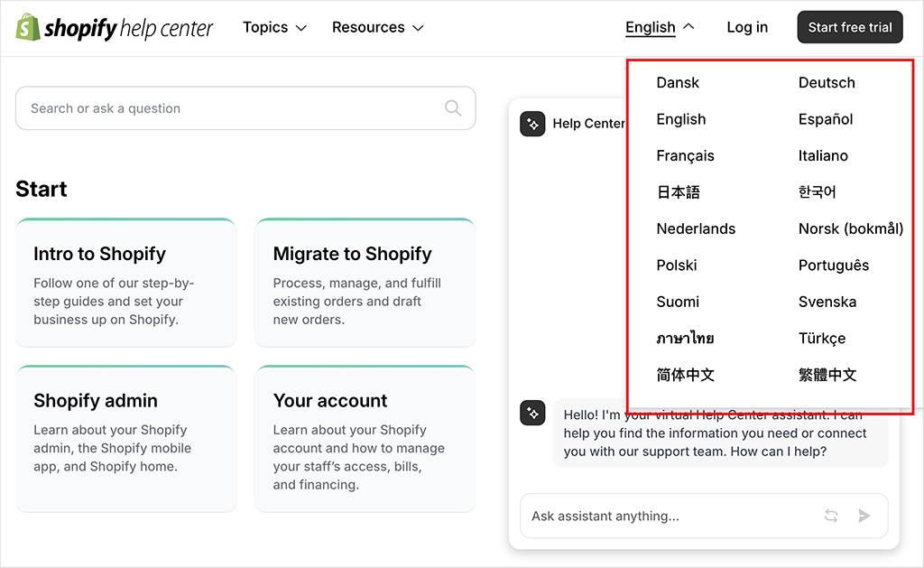This screenshot has width=924, height=568.
Task: Click the Start section heading
Action: click(x=42, y=190)
